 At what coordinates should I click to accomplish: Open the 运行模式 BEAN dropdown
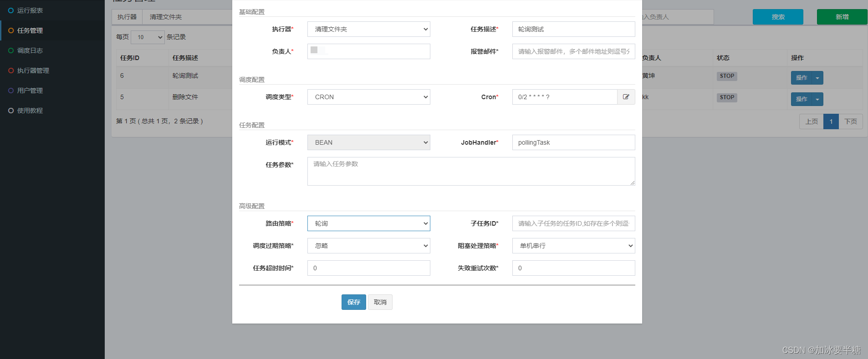click(369, 142)
